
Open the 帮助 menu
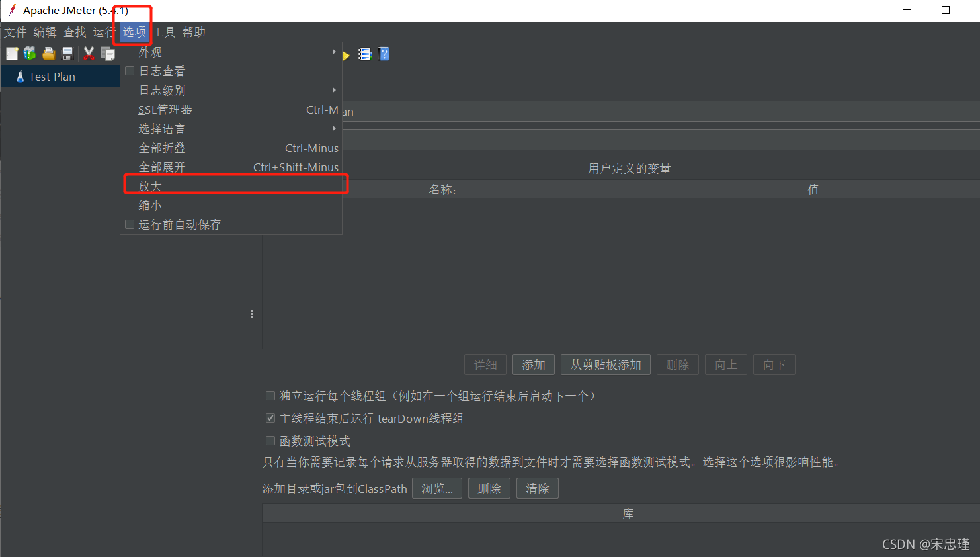click(x=194, y=32)
